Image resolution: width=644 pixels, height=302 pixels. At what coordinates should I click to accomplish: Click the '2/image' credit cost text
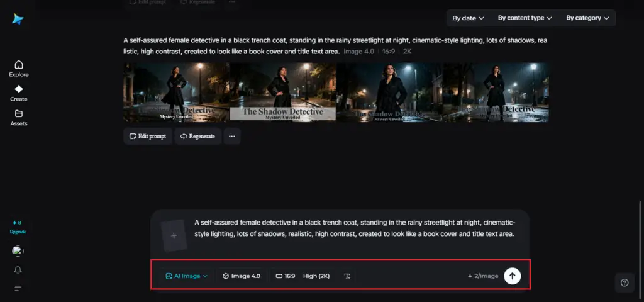coord(483,276)
